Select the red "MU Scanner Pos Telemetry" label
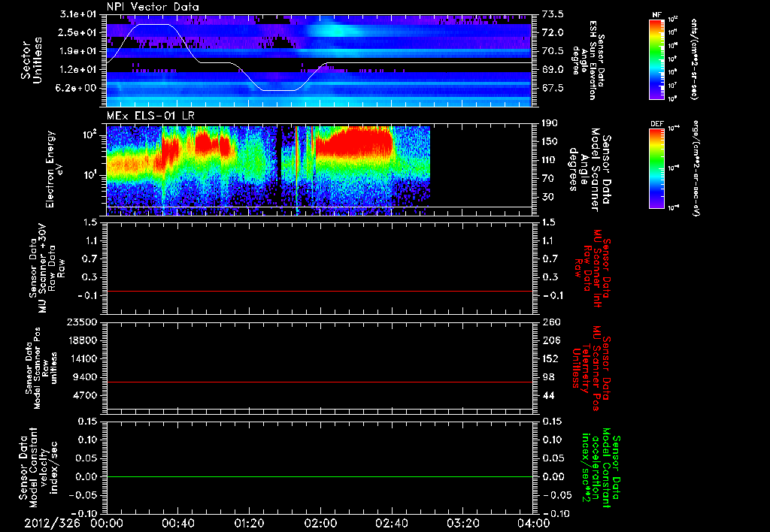770x532 pixels. [591, 368]
